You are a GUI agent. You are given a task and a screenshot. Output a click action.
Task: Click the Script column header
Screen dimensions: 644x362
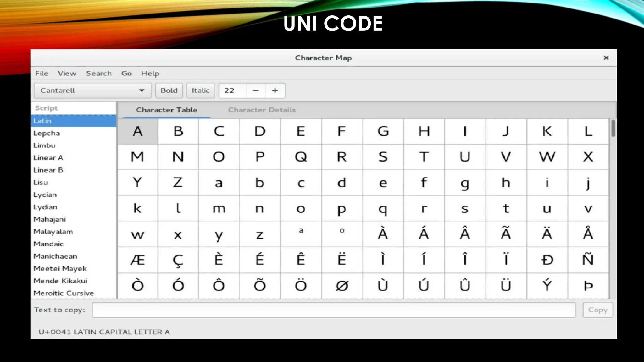74,108
